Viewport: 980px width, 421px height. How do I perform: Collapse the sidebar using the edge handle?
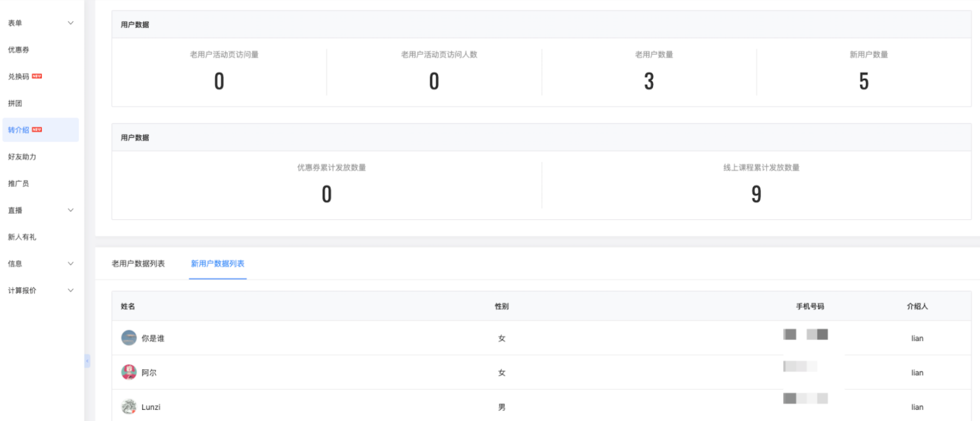[87, 360]
